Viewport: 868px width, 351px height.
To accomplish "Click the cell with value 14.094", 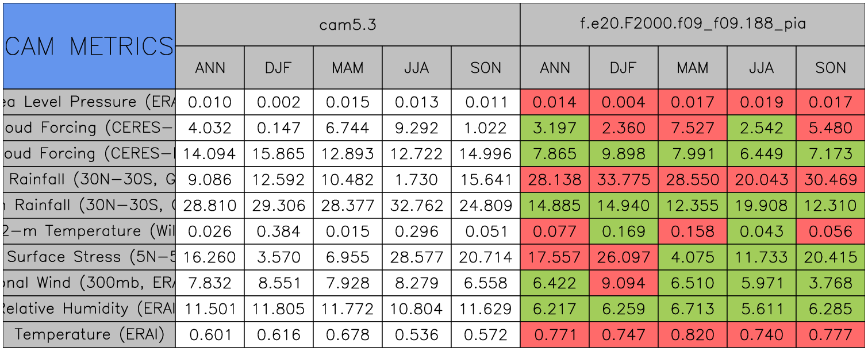I will (210, 153).
